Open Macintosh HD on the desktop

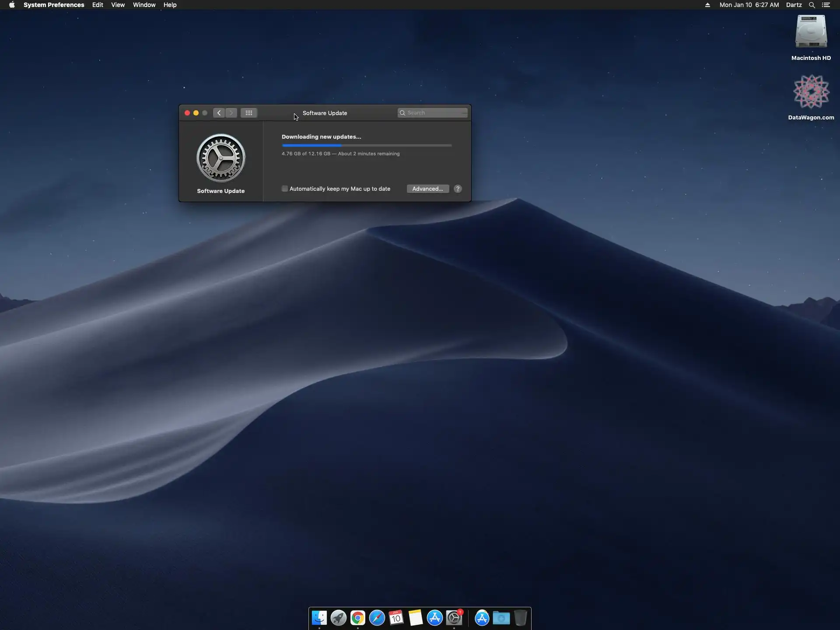[811, 33]
